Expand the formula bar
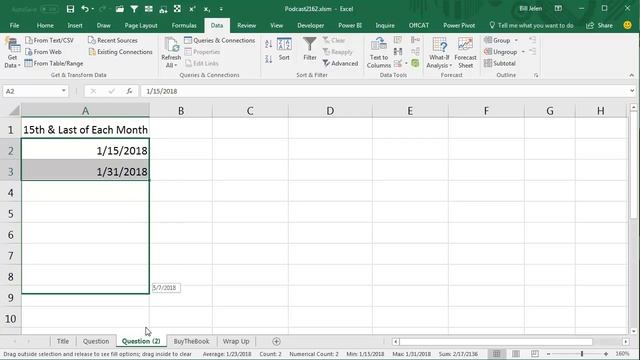The width and height of the screenshot is (640, 360). [x=632, y=91]
